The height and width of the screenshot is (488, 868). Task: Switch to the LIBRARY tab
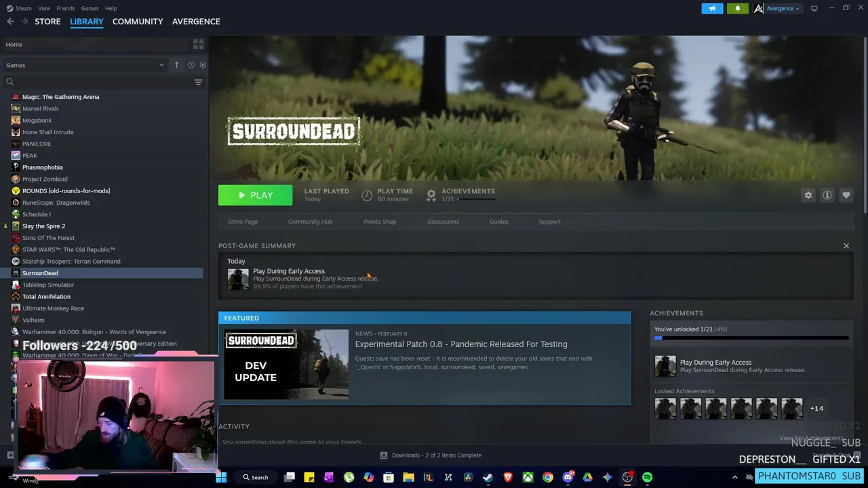tap(87, 22)
